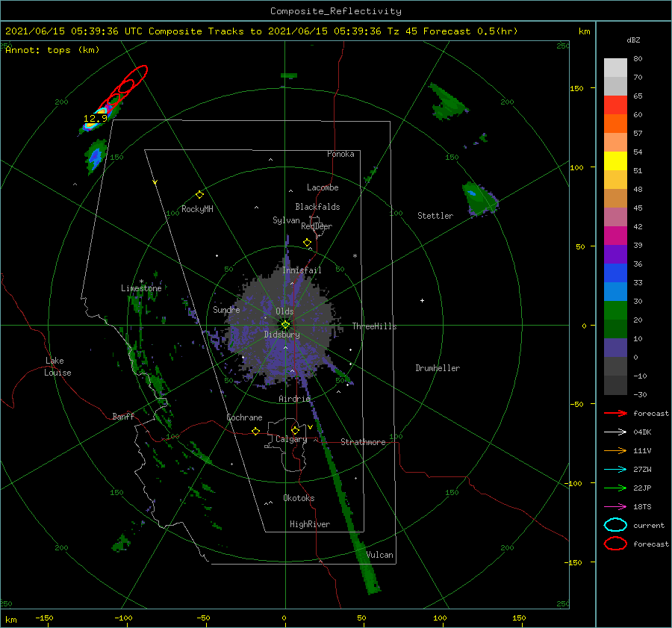Click the RockyMH label
The width and height of the screenshot is (672, 628).
tap(197, 209)
